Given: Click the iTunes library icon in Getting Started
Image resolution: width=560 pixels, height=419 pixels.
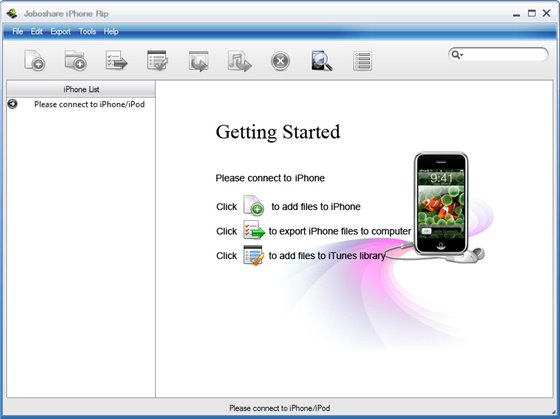Looking at the screenshot, I should [x=254, y=255].
